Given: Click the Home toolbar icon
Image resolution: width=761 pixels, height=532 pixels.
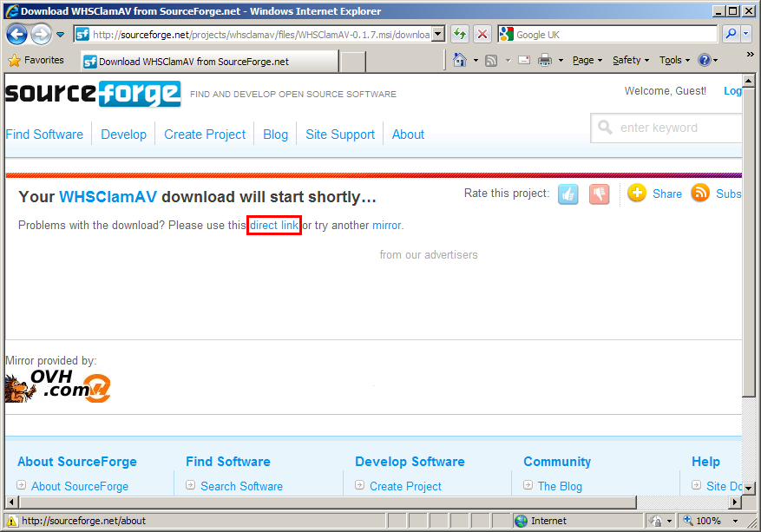Looking at the screenshot, I should [x=460, y=60].
